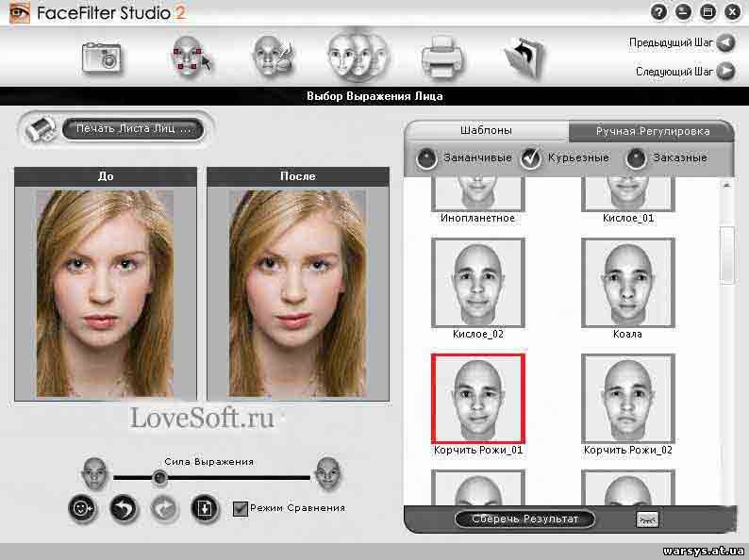Select the Заказные radio option
This screenshot has height=560, width=749.
coord(636,158)
